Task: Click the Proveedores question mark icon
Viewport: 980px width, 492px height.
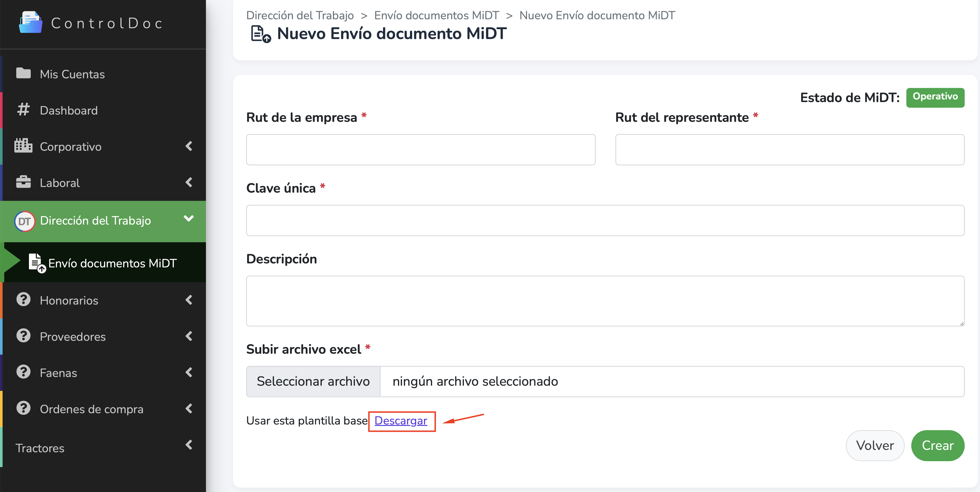Action: coord(23,336)
